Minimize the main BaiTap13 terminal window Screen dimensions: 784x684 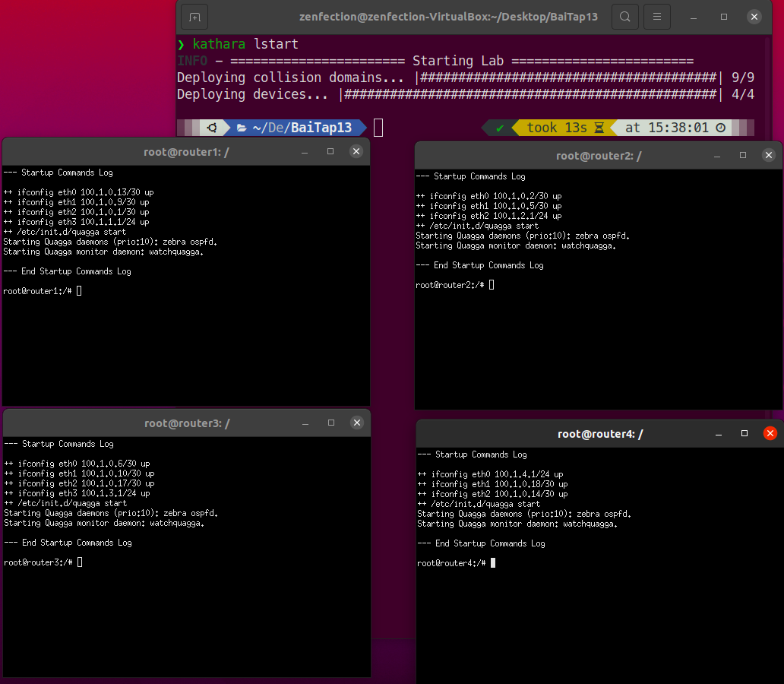click(694, 17)
